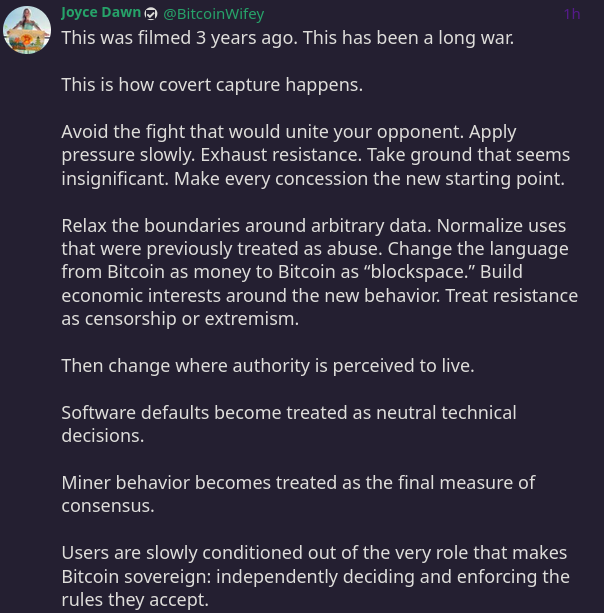Click the words 'as censorship or extremism.'
Viewport: 604px width, 613px height.
tap(180, 319)
